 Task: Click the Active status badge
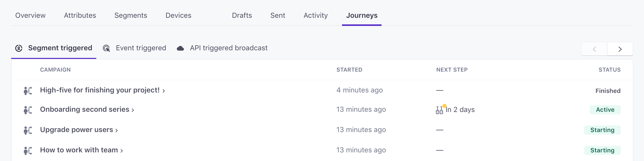coord(605,110)
